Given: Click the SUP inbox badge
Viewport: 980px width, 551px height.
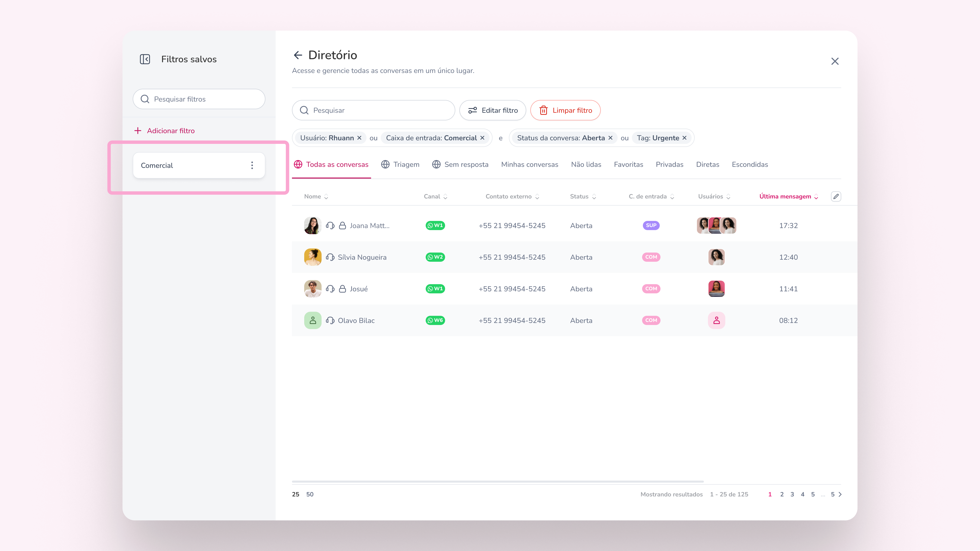Looking at the screenshot, I should coord(651,226).
